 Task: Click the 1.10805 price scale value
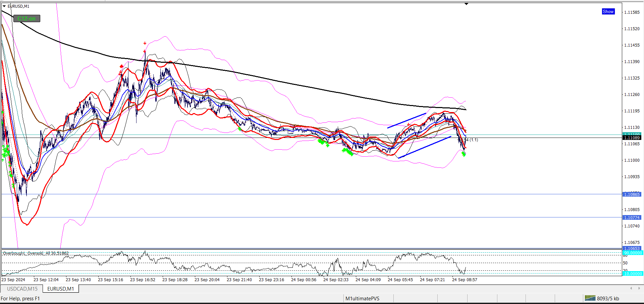click(632, 210)
